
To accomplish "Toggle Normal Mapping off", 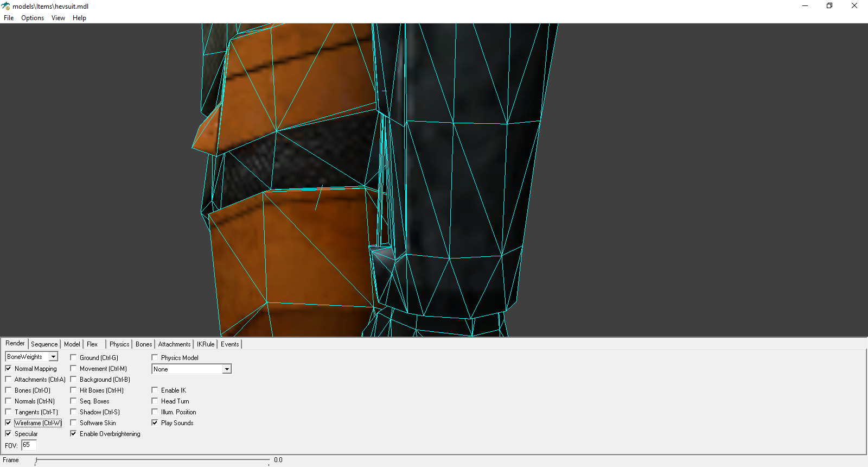I will pyautogui.click(x=8, y=368).
